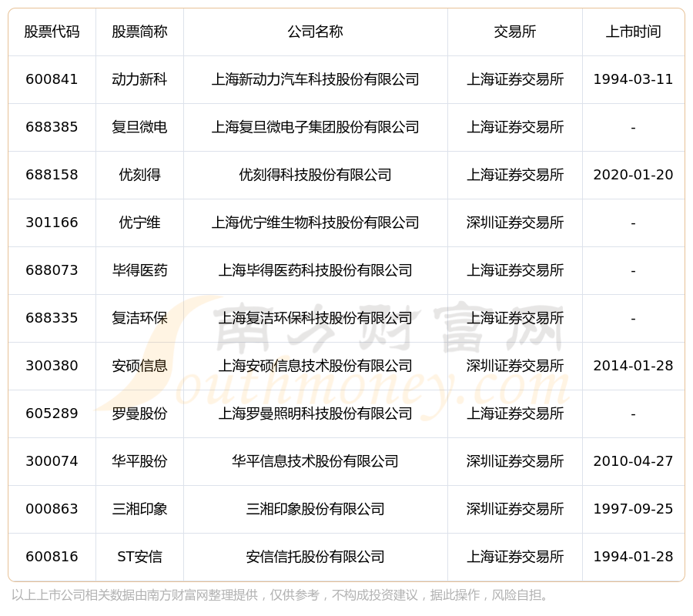Click listing date 2020-01-20

(634, 175)
